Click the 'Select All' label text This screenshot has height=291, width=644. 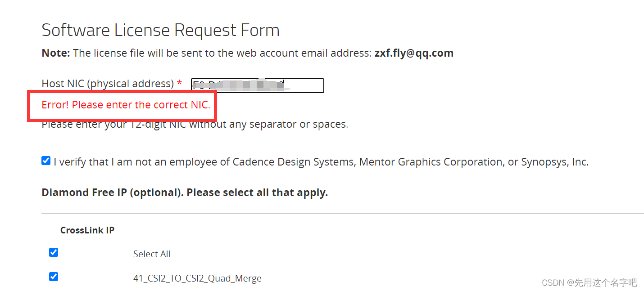pyautogui.click(x=152, y=254)
